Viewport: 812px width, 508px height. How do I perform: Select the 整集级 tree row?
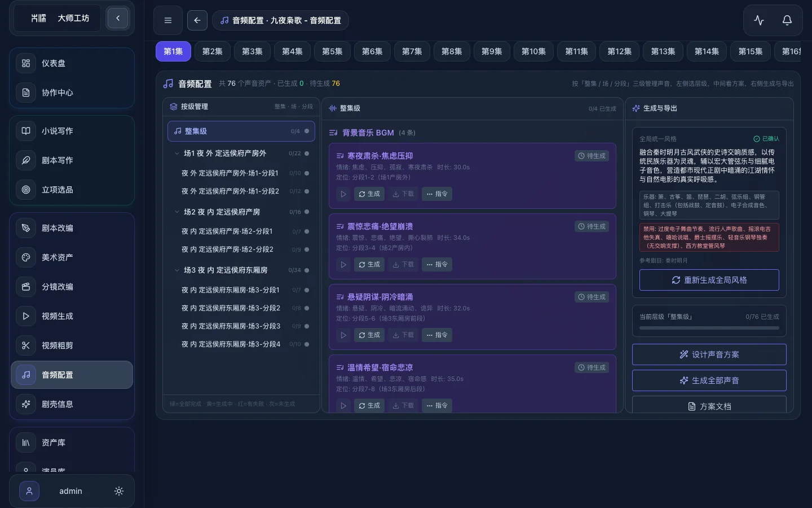241,131
